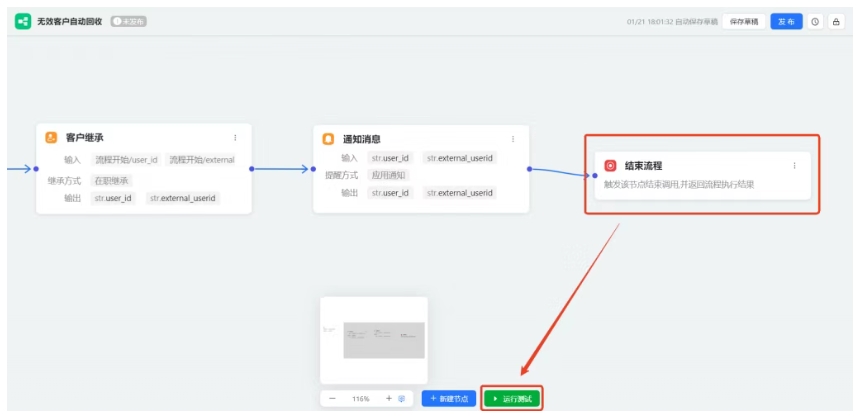
Task: Click the 应用通知 reminder method tag
Action: tap(390, 175)
